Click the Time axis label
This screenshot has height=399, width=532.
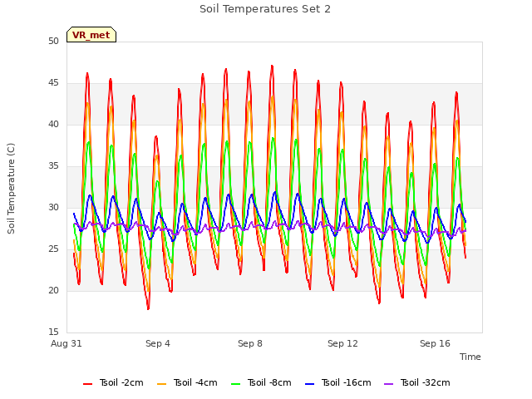tap(470, 357)
